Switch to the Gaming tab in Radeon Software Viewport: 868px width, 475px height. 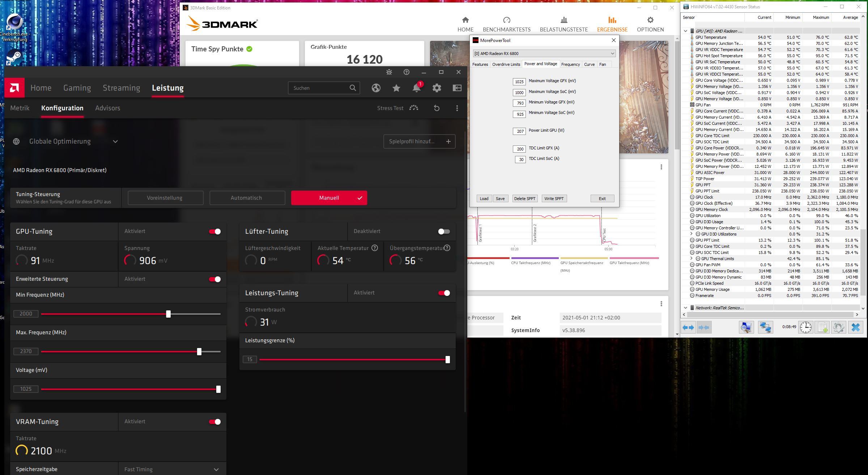click(x=77, y=88)
